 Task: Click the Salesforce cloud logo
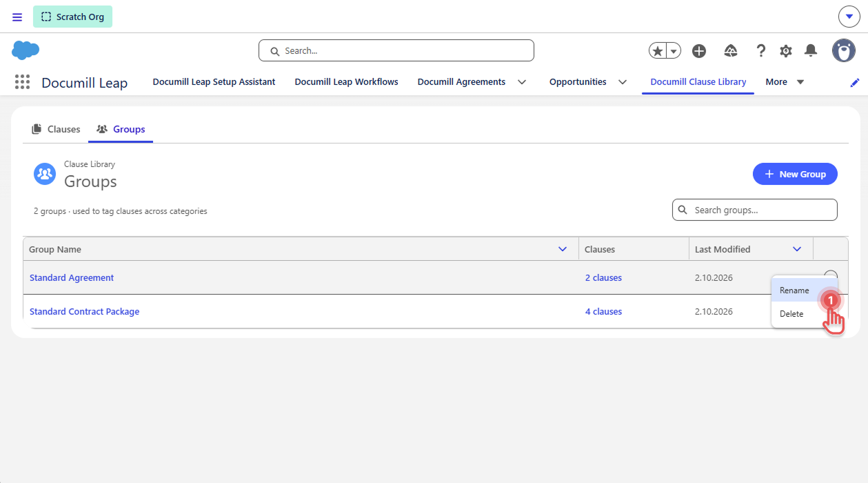coord(26,50)
